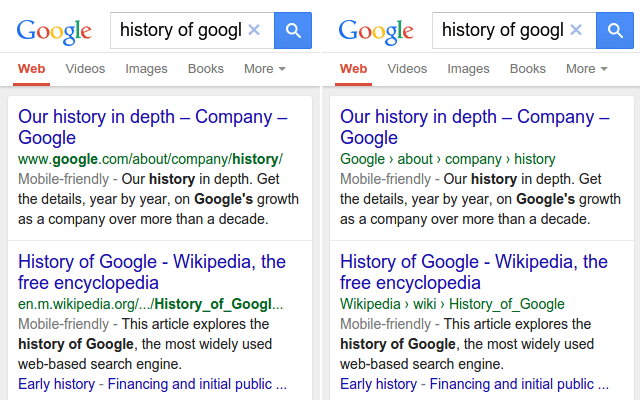Click the blue search button in left panel
Screen dimensions: 640x400
(293, 30)
